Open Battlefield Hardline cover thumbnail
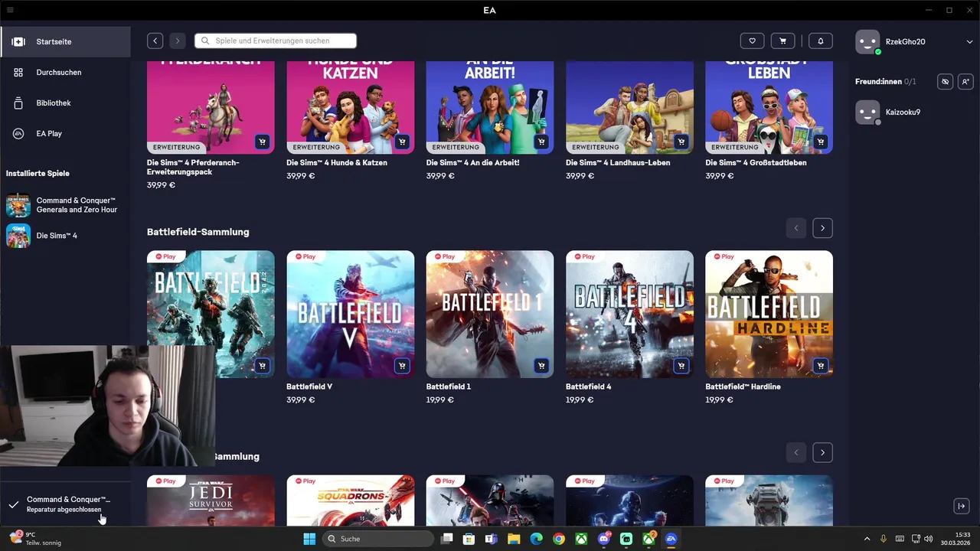The height and width of the screenshot is (551, 980). pos(769,314)
